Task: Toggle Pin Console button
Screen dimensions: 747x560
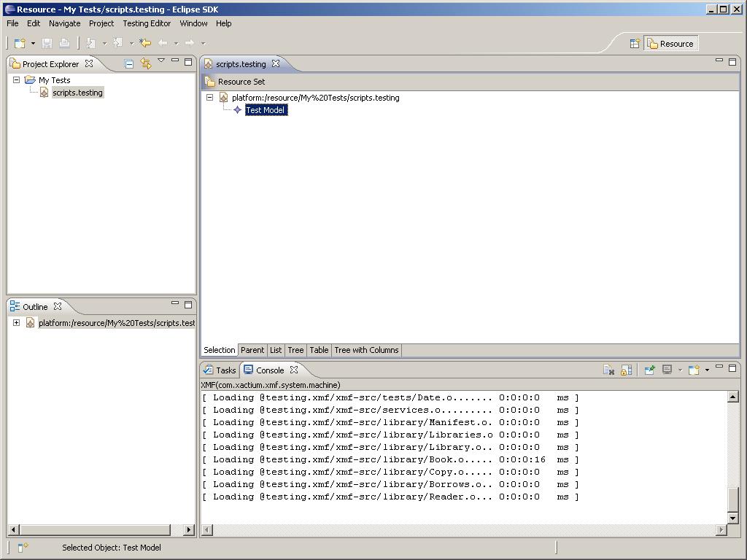Action: pos(649,370)
